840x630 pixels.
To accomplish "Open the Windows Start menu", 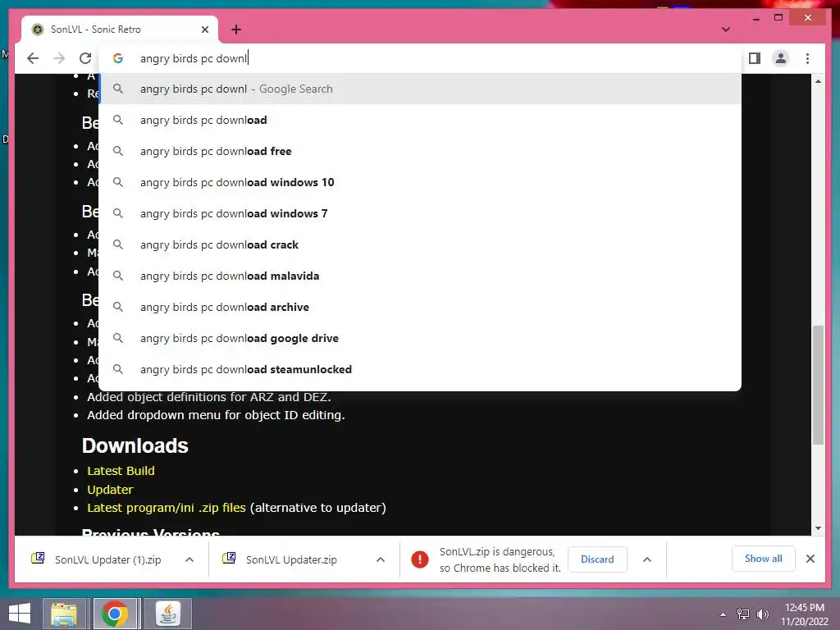I will (20, 614).
